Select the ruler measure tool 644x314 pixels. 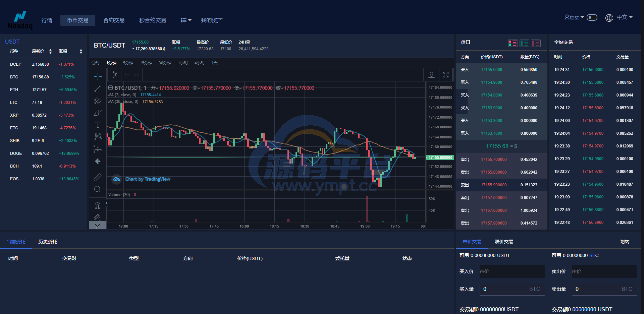(98, 177)
